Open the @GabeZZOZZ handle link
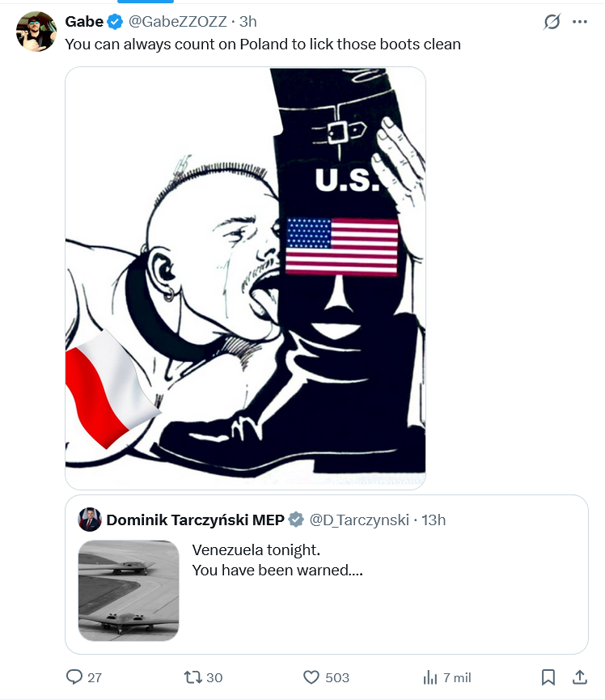Screen dimensions: 605x700 [178, 21]
